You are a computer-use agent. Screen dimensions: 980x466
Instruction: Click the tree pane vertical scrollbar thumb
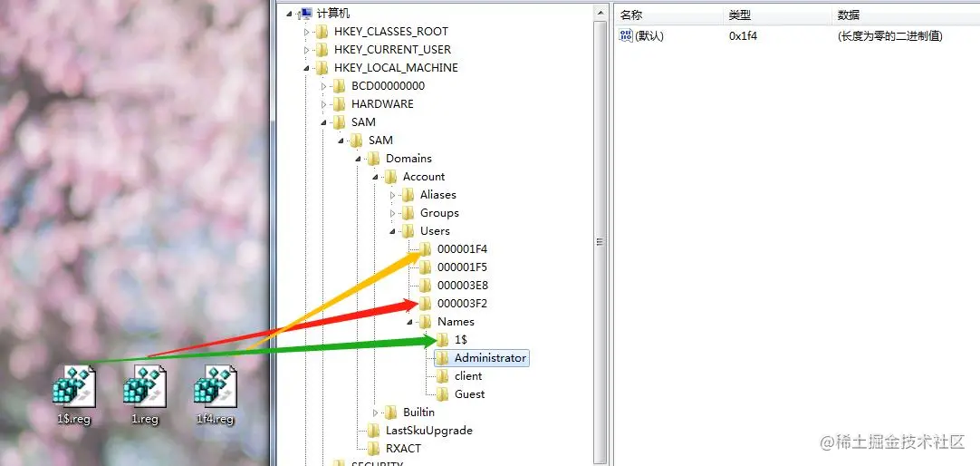tap(600, 242)
